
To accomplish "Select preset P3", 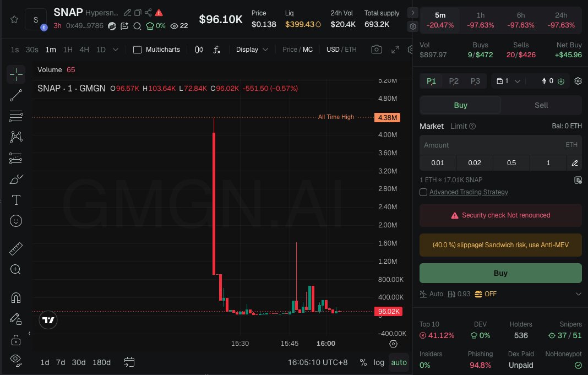I will point(475,81).
